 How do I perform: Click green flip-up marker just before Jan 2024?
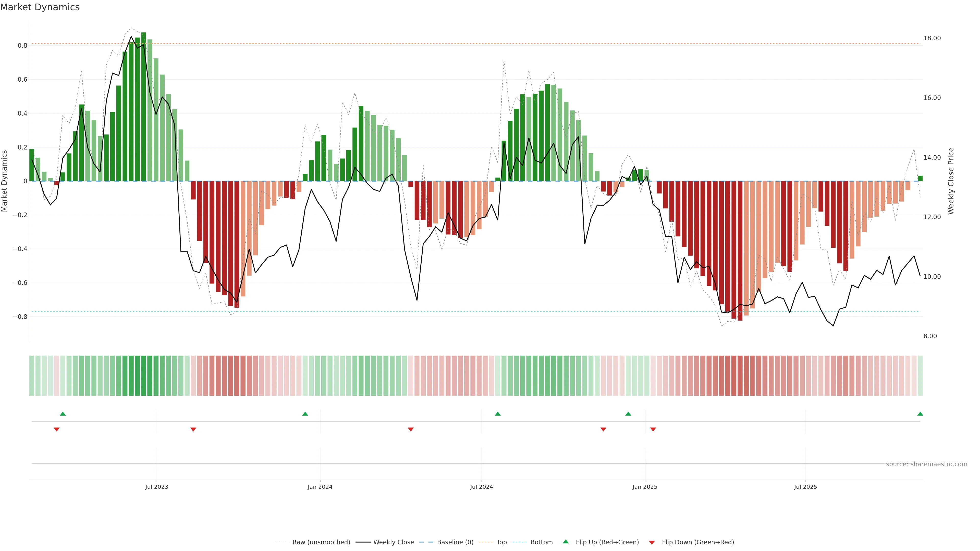pos(305,414)
